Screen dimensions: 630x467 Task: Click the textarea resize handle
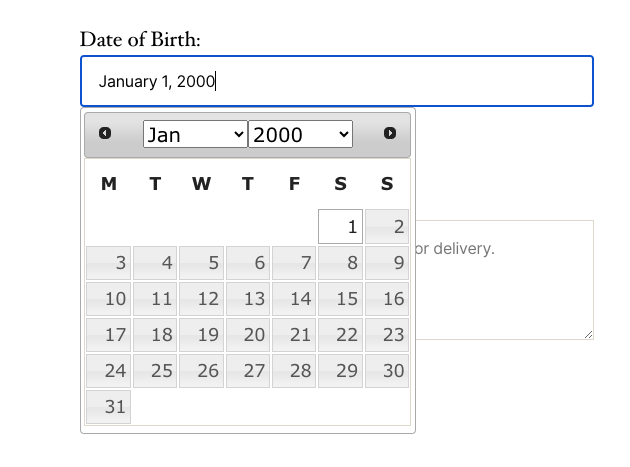click(589, 334)
